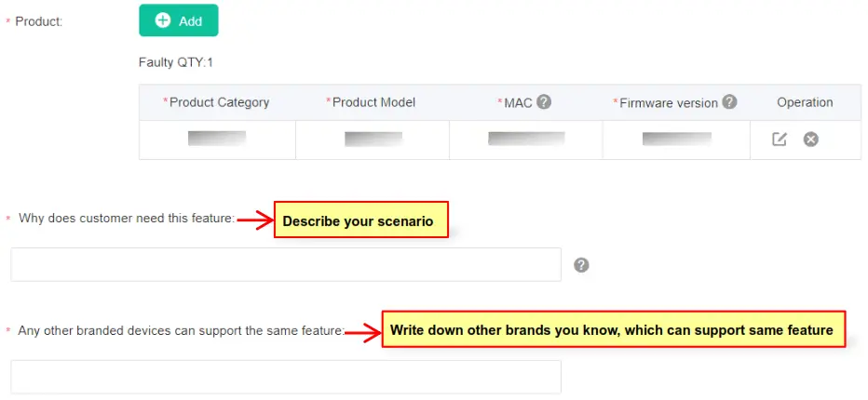868x400 pixels.
Task: Select the blurred MAC address cell value
Action: tap(526, 139)
